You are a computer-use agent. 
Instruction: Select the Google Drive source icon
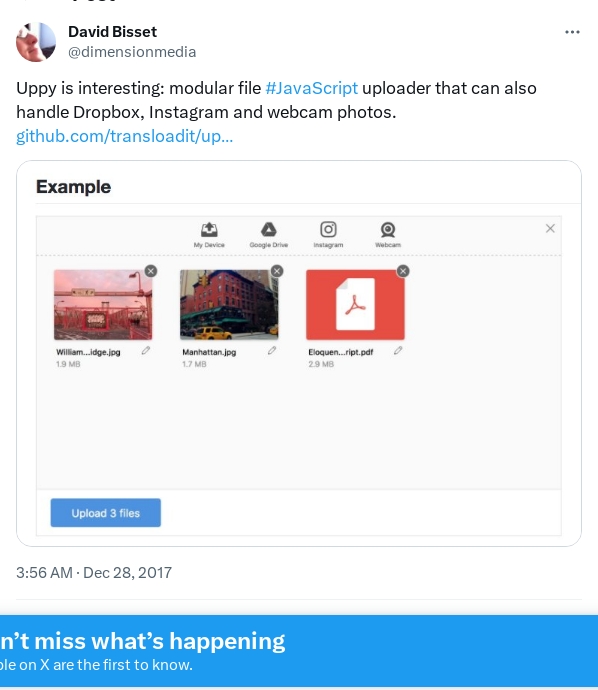268,229
